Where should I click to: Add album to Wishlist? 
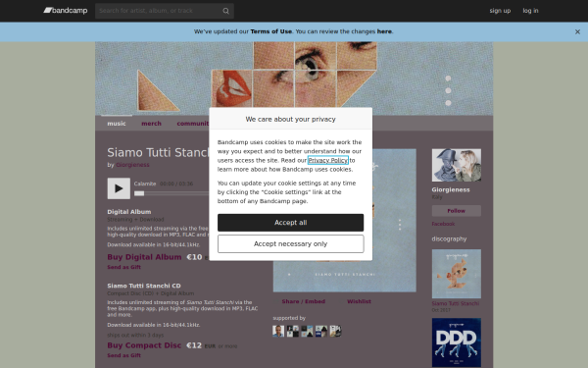(359, 301)
